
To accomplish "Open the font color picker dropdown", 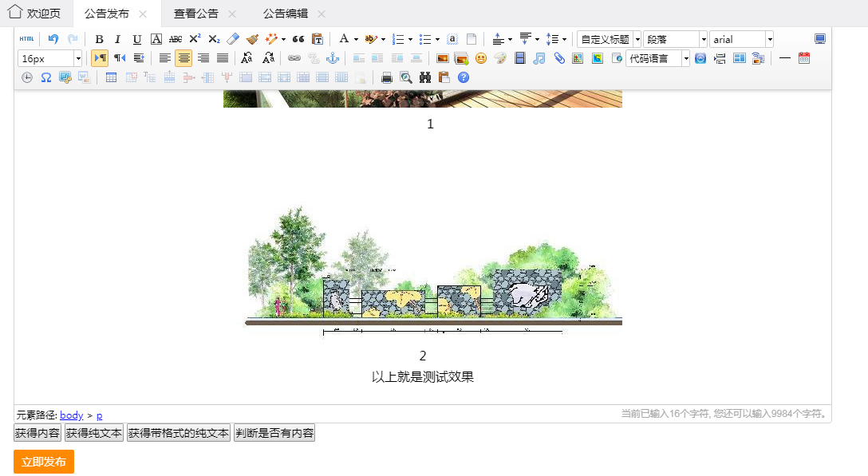I will tap(355, 38).
